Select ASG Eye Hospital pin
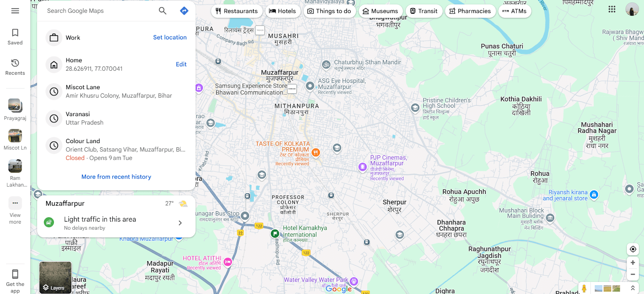The image size is (644, 294). coord(310,86)
